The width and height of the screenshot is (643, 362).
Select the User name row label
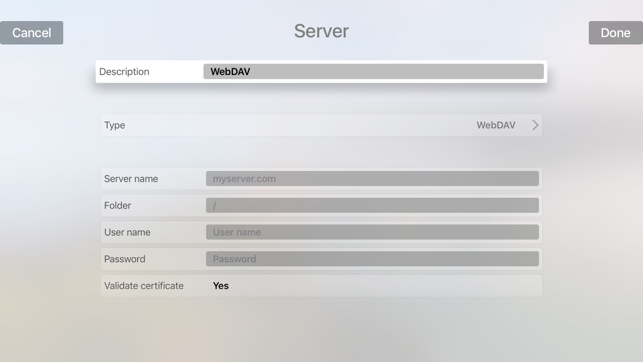[127, 232]
